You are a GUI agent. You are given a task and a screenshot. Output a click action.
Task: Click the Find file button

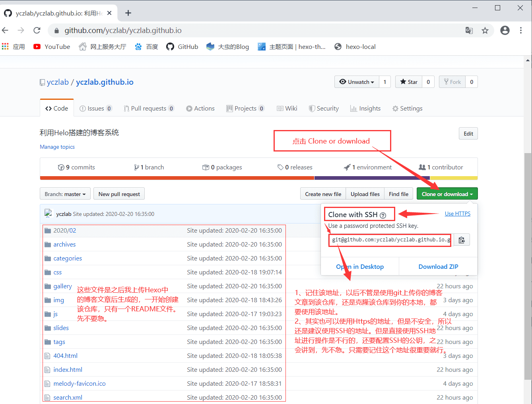click(x=399, y=194)
